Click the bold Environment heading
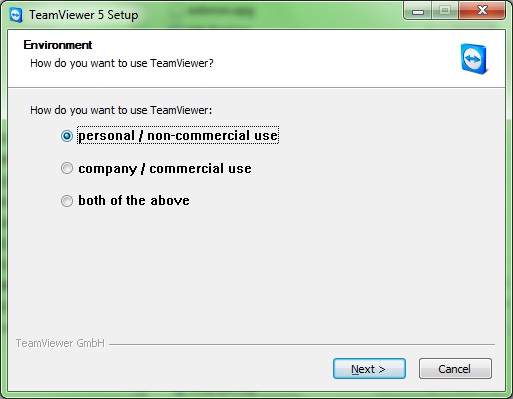This screenshot has width=513, height=399. point(58,45)
